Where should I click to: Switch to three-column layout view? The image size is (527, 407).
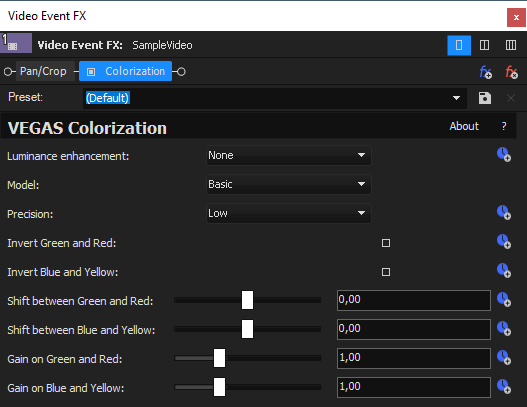511,45
